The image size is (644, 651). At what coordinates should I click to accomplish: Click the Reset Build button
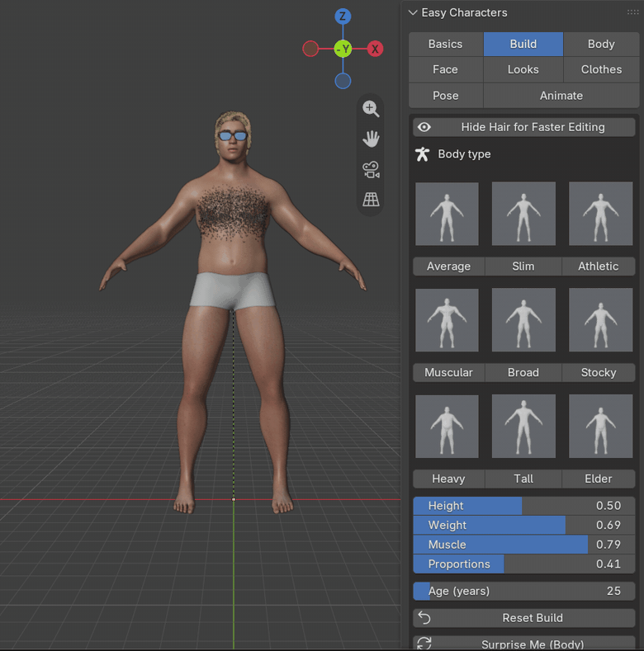click(x=524, y=618)
